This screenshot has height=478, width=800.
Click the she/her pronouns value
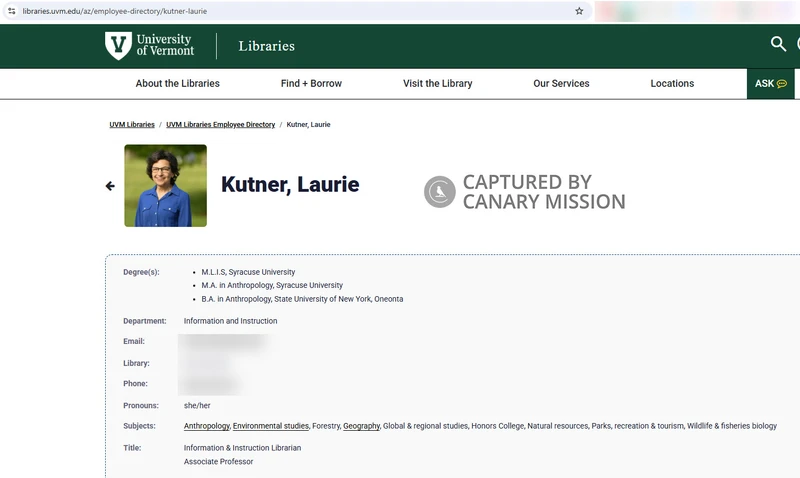tap(197, 406)
